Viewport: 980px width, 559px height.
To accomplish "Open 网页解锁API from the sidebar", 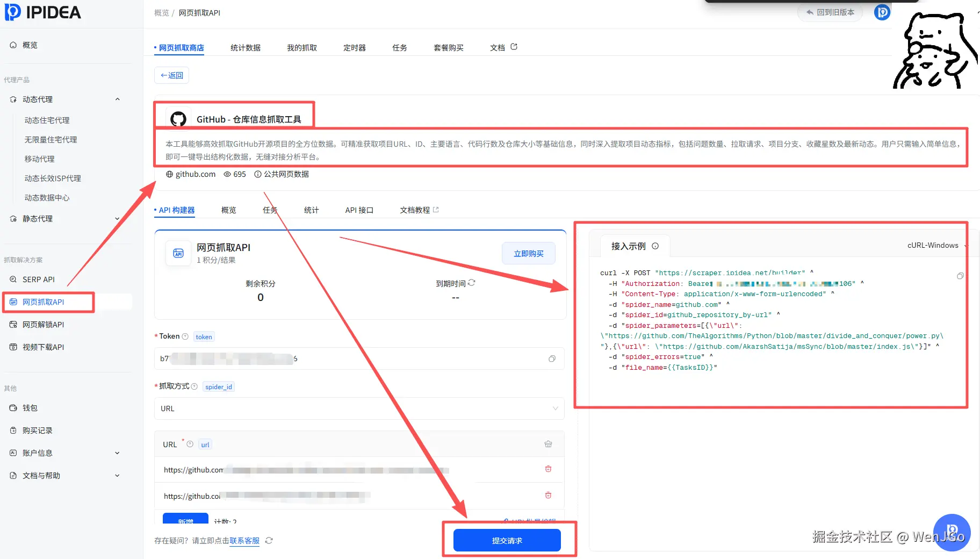I will 44,324.
